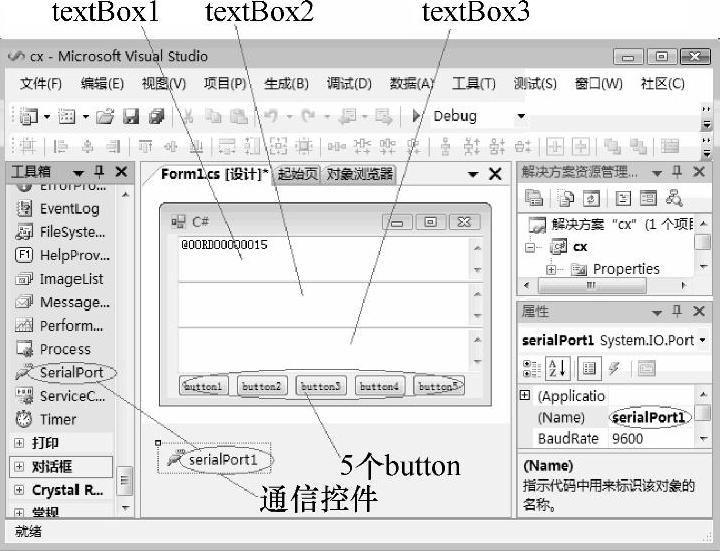Select the Process toolbox item
Screen dimensions: 720x551
point(53,349)
